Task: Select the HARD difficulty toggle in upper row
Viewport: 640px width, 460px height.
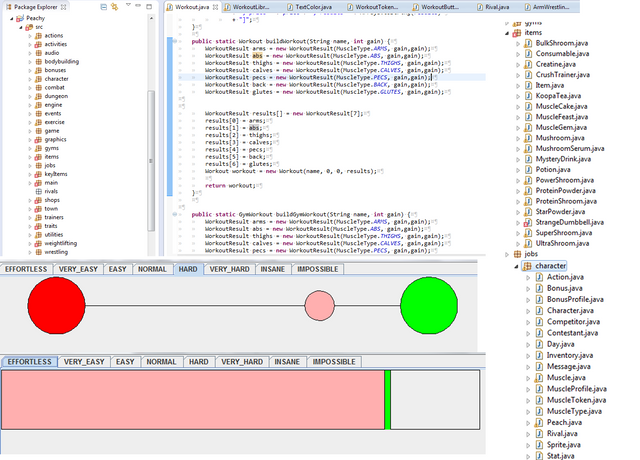Action: (x=187, y=269)
